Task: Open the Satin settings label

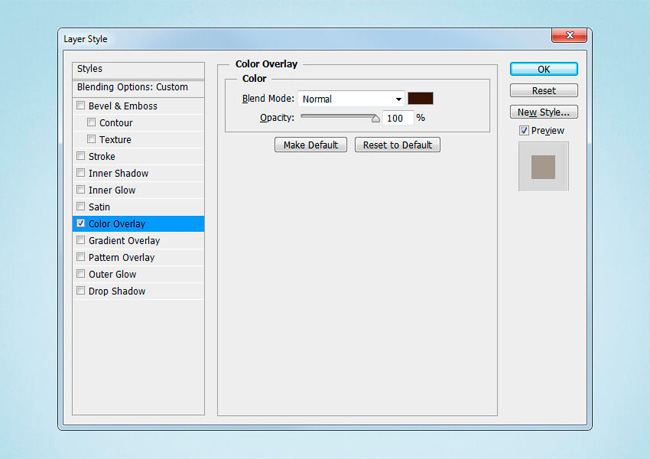Action: coord(99,207)
